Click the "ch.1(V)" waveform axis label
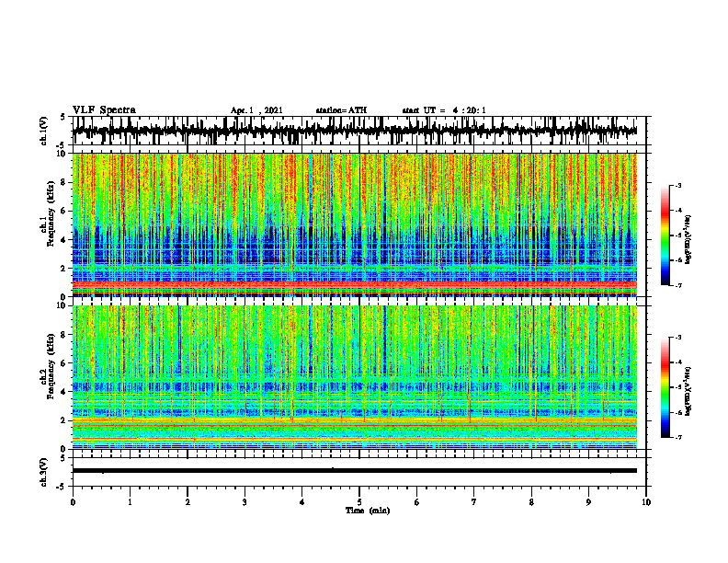Viewport: 728px width, 563px height. click(44, 131)
